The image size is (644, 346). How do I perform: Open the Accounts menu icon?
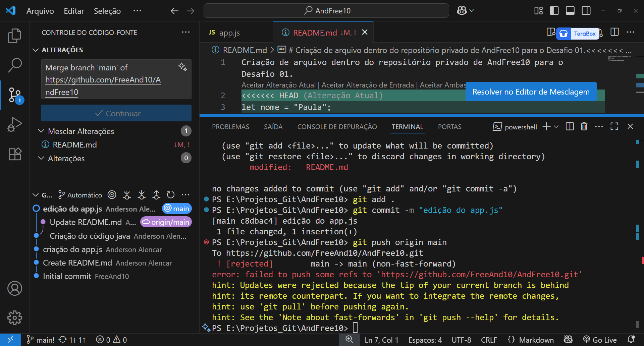tap(15, 288)
